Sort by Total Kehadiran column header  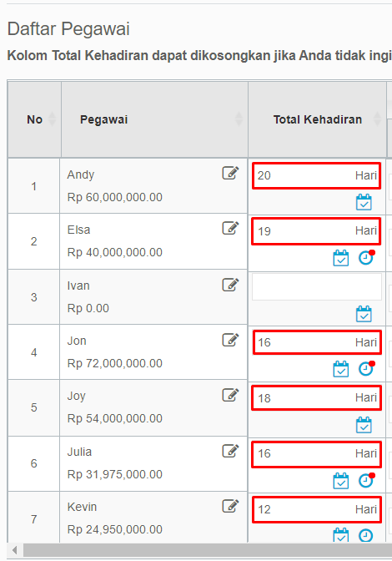point(317,119)
